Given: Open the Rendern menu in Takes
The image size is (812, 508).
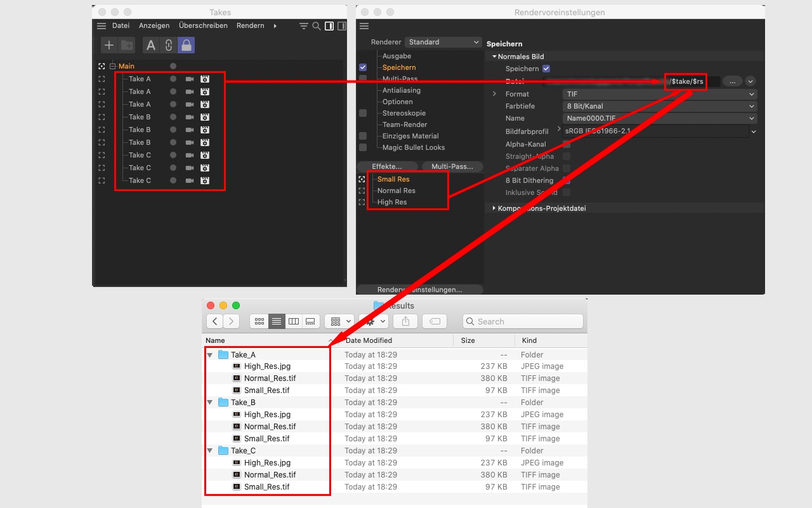Looking at the screenshot, I should click(250, 26).
